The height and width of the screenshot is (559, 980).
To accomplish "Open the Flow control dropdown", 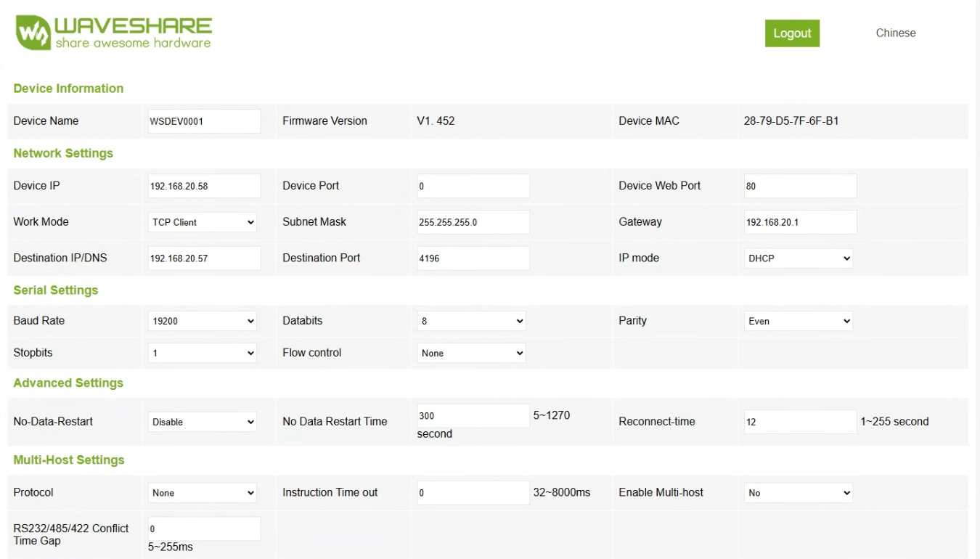I will tap(471, 354).
